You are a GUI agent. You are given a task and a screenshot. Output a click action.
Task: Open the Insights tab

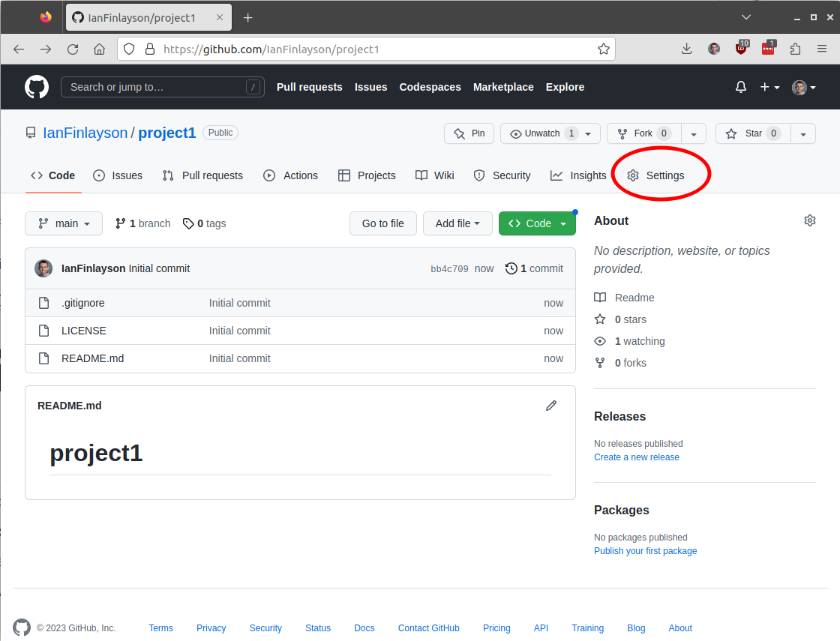(x=578, y=175)
